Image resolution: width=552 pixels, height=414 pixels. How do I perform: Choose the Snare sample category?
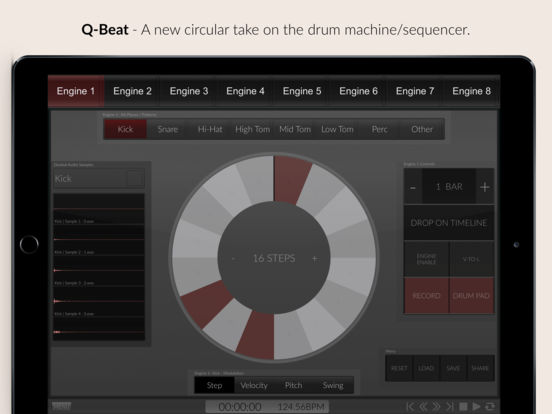pyautogui.click(x=168, y=129)
